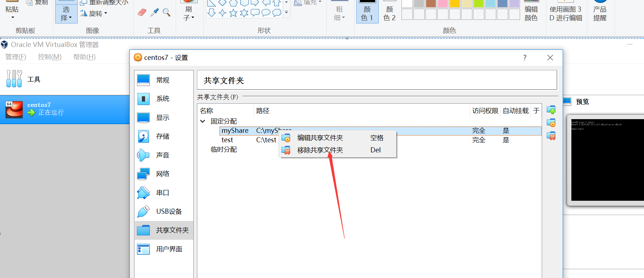Expand the shapes gallery more arrow

287,13
